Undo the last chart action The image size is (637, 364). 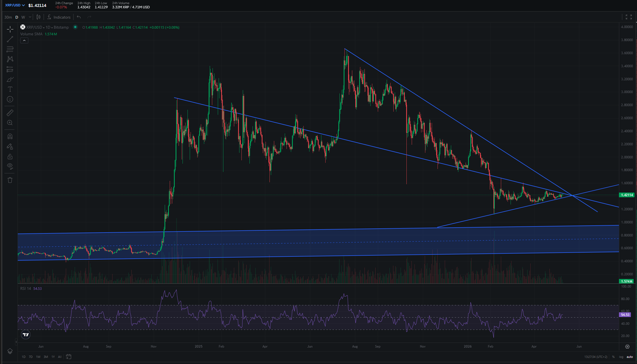pos(79,17)
